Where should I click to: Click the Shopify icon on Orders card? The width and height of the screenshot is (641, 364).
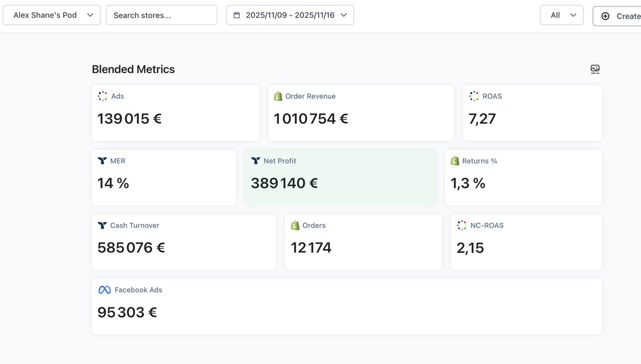[295, 225]
